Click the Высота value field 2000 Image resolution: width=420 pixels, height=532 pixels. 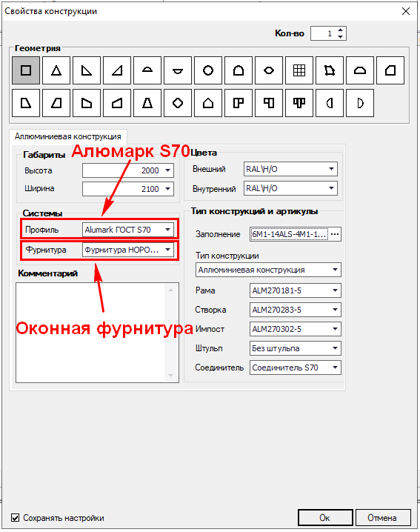[x=122, y=170]
